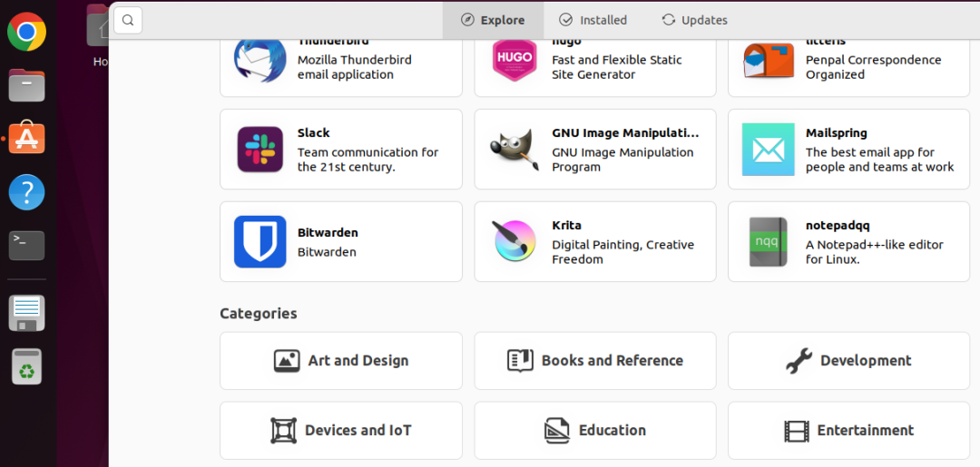
Task: Click 'Penpal Correspondence Organized' description
Action: coord(873,67)
